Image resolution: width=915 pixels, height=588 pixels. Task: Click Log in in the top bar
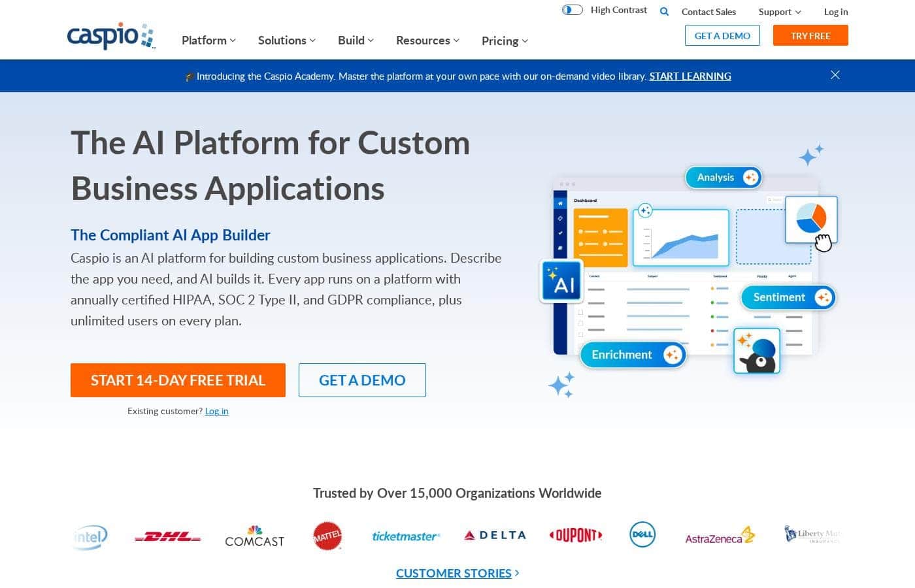[x=836, y=12]
